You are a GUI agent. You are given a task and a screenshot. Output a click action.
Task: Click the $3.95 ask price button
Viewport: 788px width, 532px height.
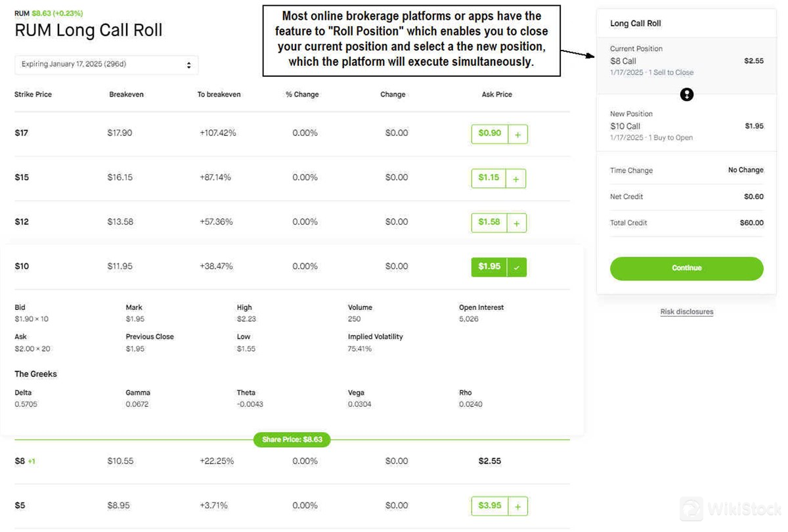[x=489, y=506]
